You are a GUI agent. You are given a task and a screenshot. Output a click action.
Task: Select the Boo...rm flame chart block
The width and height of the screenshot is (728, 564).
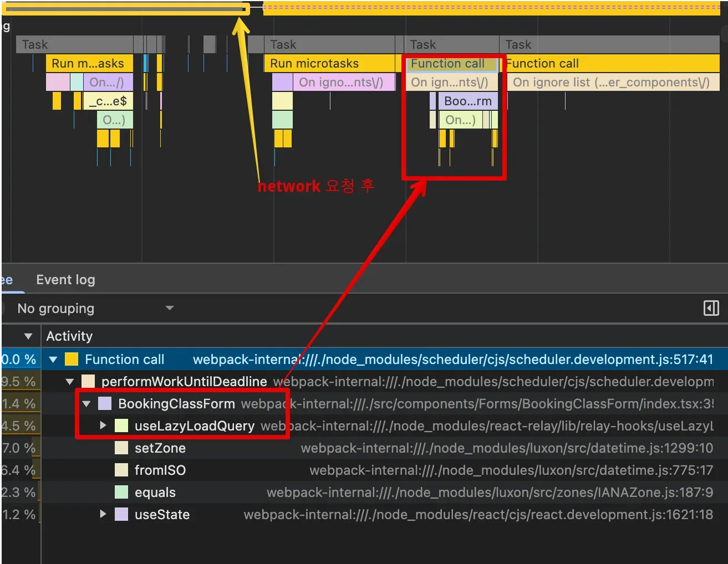pos(467,101)
